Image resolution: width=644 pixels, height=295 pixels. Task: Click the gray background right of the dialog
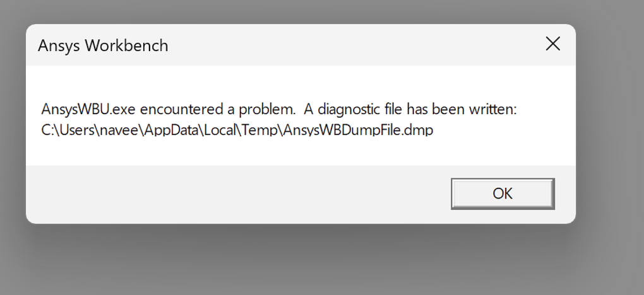tap(609, 126)
